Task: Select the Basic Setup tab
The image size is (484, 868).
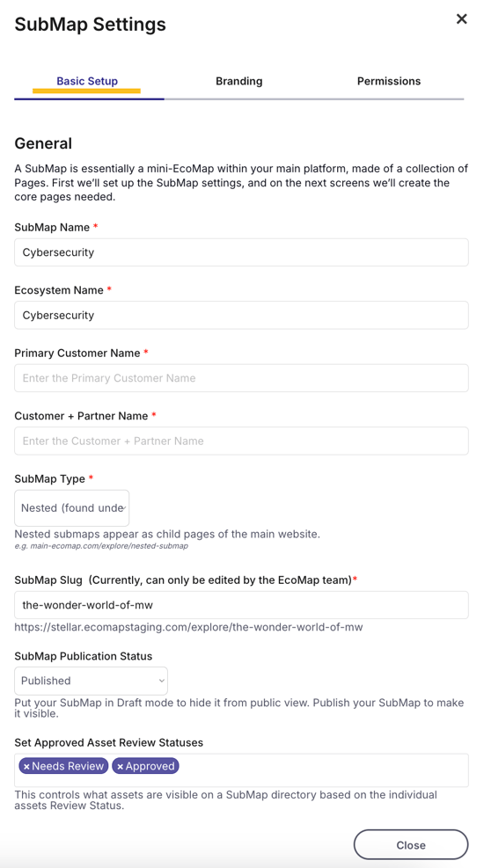Action: point(87,82)
